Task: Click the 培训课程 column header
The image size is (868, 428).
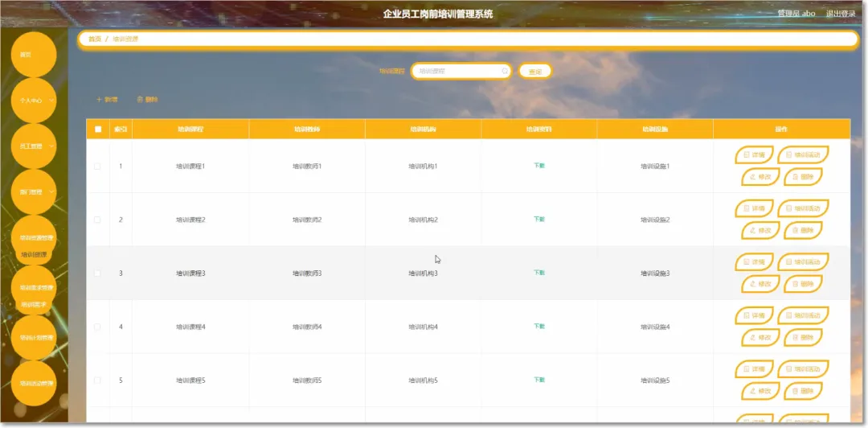Action: [x=190, y=130]
